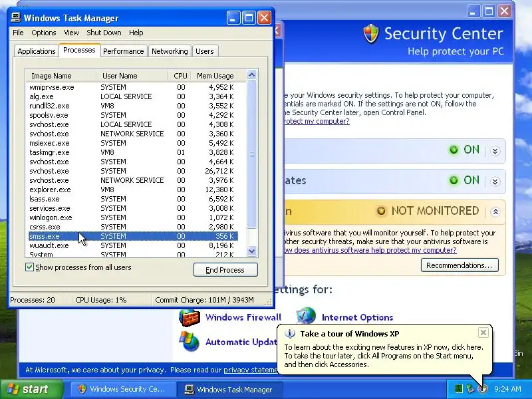Select the taskmgr.exe process

click(x=133, y=152)
